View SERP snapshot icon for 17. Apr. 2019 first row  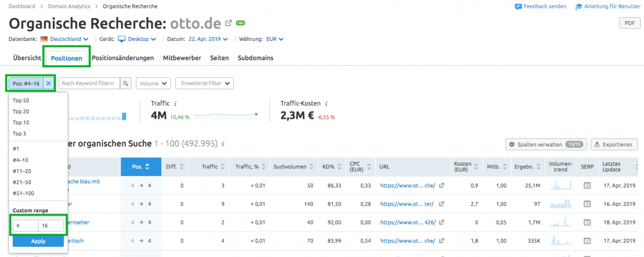tap(587, 186)
